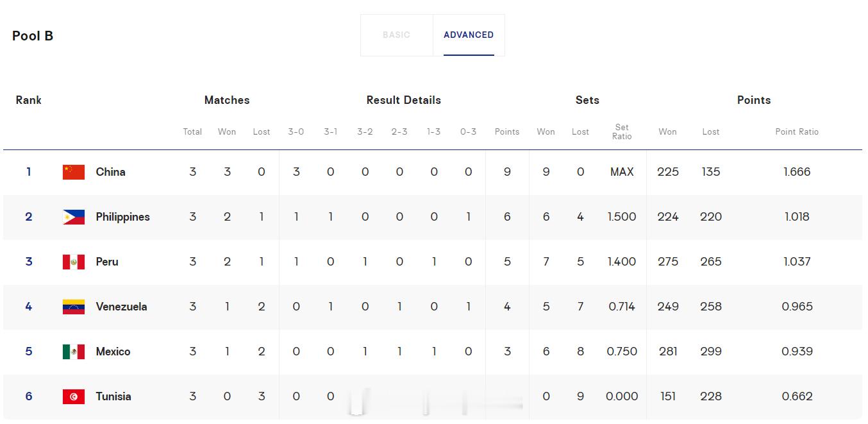Click the Mexico flag icon
The height and width of the screenshot is (424, 868).
[x=74, y=352]
